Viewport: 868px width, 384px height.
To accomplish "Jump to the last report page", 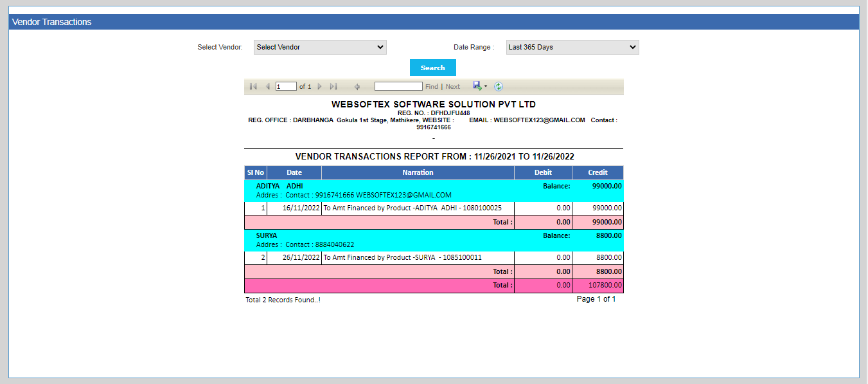I will point(333,86).
